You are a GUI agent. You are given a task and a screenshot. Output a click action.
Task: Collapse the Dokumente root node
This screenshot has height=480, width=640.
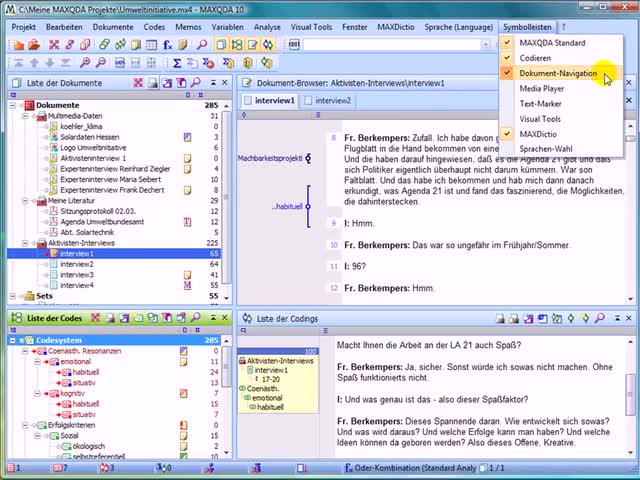tap(13, 105)
